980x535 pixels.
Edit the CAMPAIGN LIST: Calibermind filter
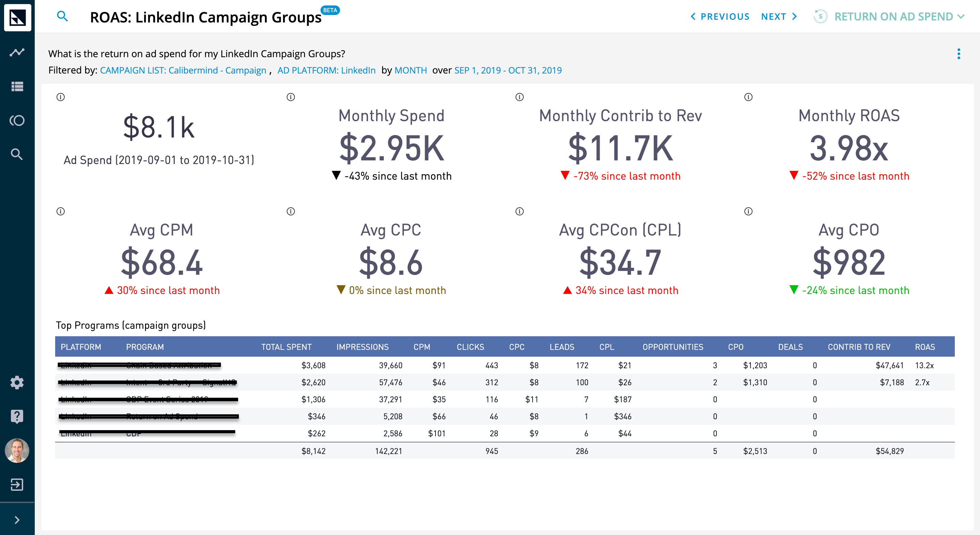pyautogui.click(x=183, y=70)
